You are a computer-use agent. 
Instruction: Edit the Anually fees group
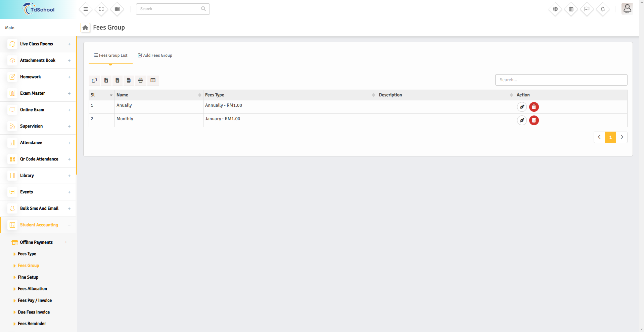click(x=522, y=107)
